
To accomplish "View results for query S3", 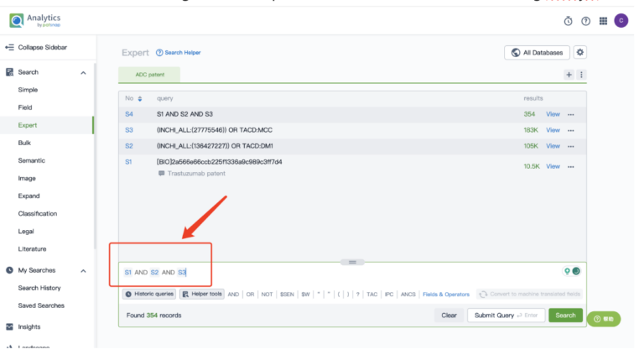I will point(553,130).
